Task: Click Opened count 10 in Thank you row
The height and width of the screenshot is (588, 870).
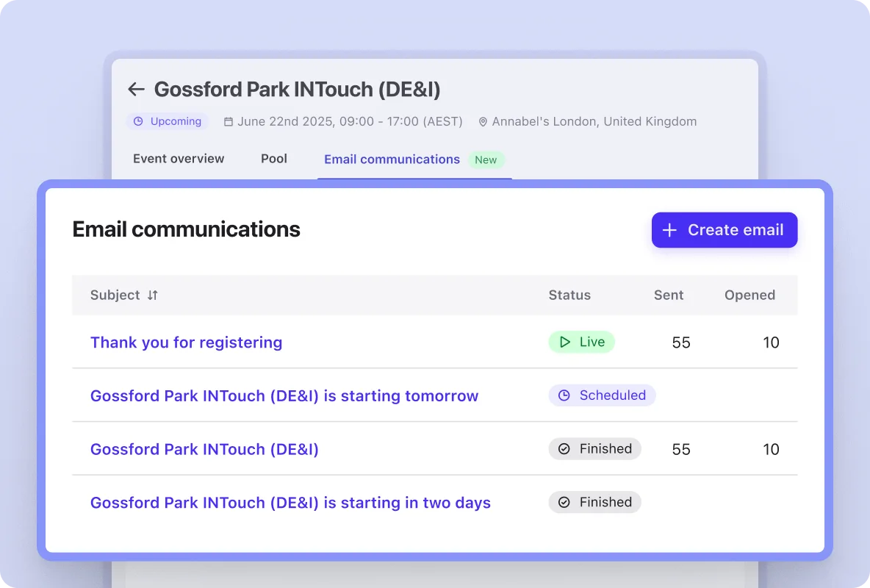Action: (x=771, y=343)
